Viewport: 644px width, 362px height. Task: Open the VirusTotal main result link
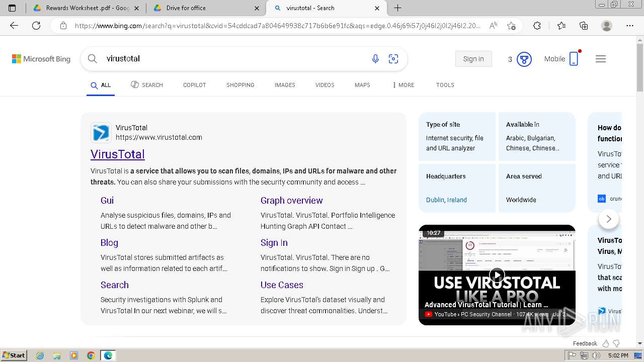pos(118,154)
